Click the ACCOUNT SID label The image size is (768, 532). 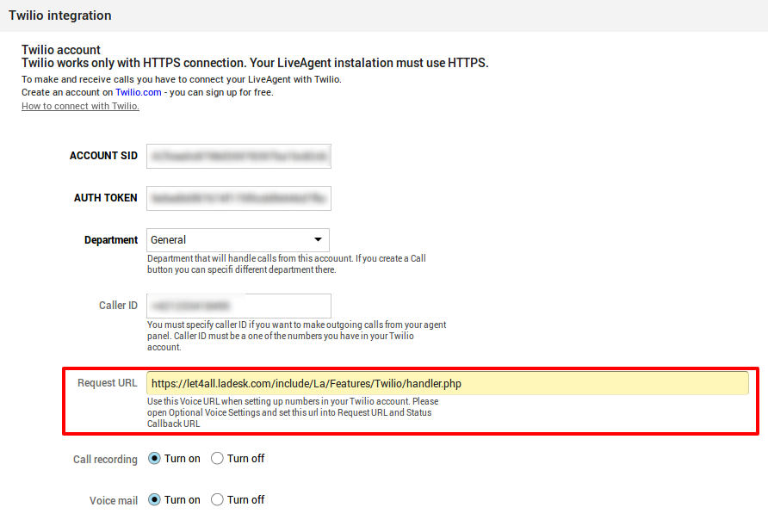point(103,156)
